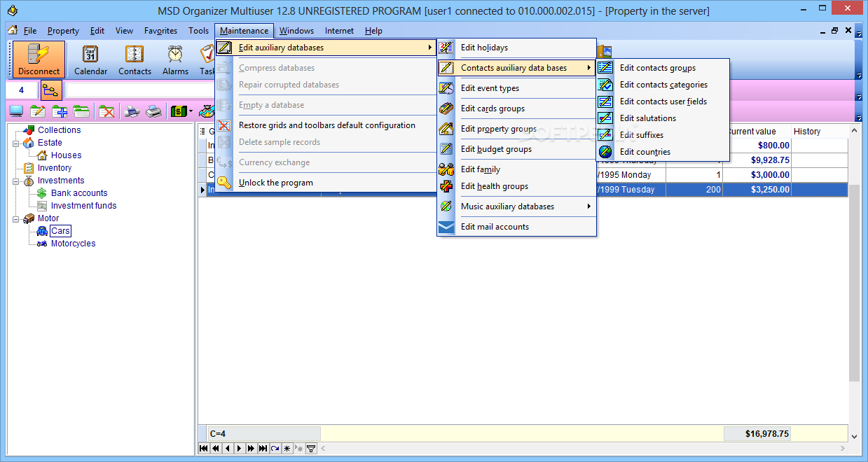Screen dimensions: 868x462
Task: Choose Edit countries
Action: 663,152
